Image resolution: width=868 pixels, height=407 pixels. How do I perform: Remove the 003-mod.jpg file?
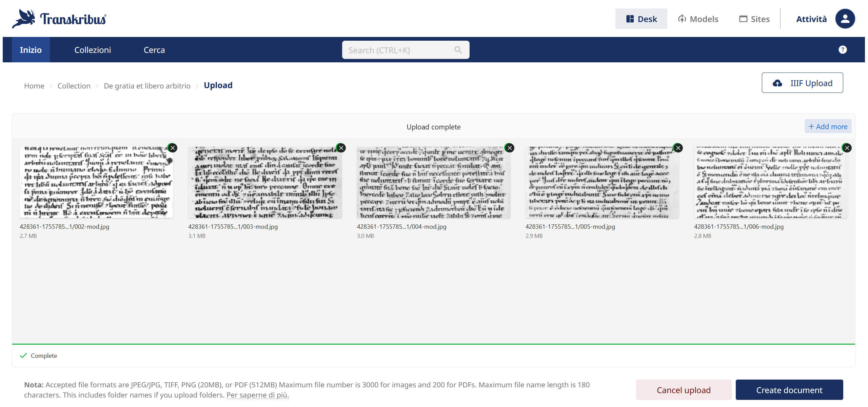click(x=341, y=148)
